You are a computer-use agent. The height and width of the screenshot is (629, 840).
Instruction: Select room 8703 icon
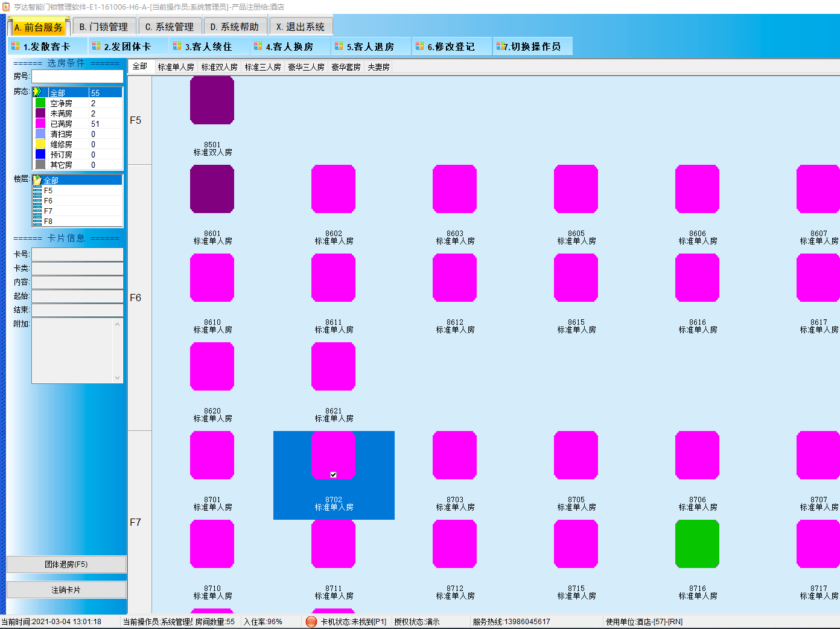click(x=454, y=455)
